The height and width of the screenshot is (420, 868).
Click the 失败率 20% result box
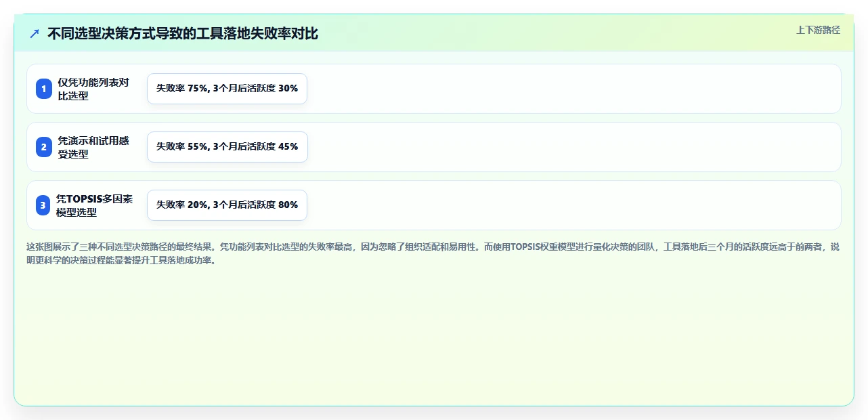[227, 205]
